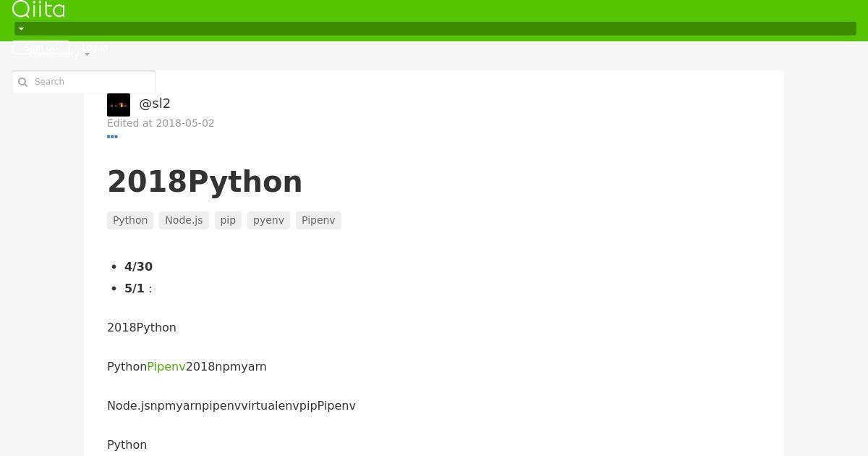
Task: Focus the Search input field
Action: click(84, 82)
